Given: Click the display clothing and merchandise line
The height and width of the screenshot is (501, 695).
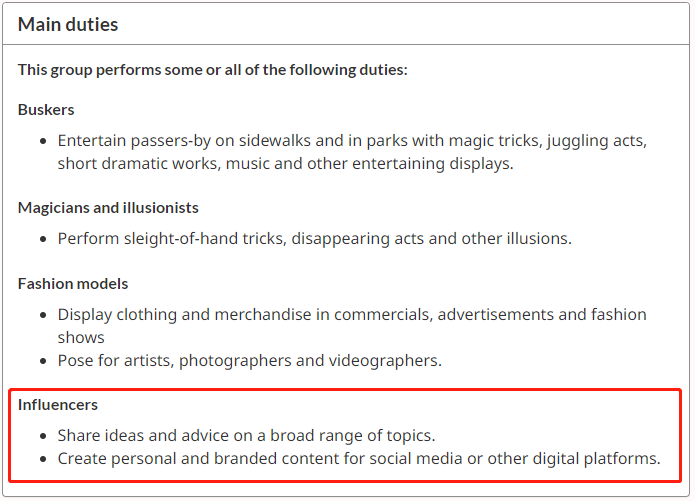Looking at the screenshot, I should [x=352, y=325].
